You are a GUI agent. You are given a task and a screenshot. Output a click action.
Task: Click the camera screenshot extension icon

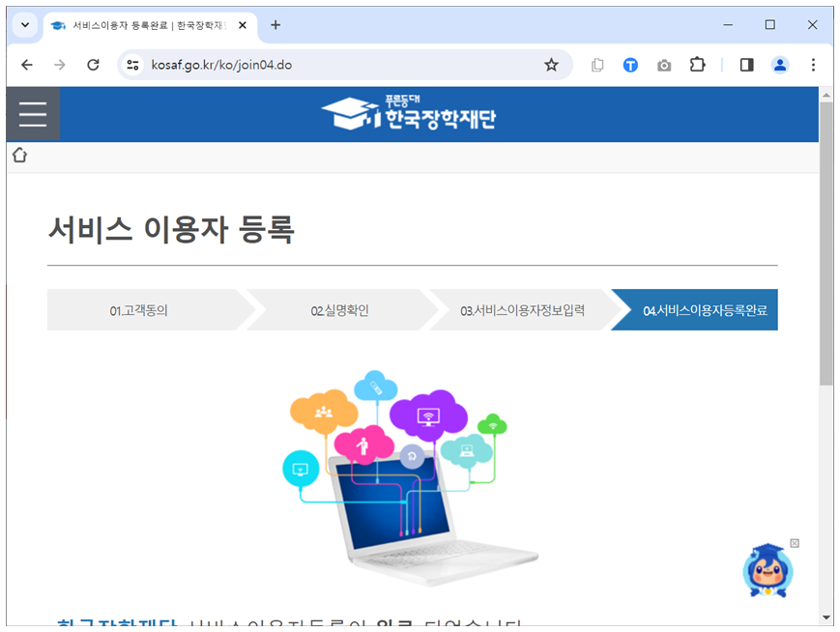click(x=664, y=66)
